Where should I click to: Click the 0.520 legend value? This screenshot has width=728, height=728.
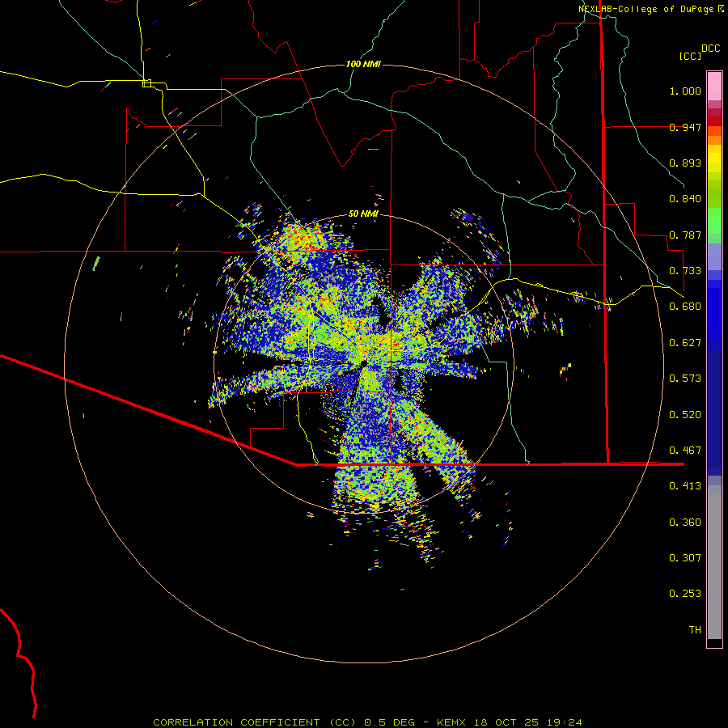(x=685, y=415)
